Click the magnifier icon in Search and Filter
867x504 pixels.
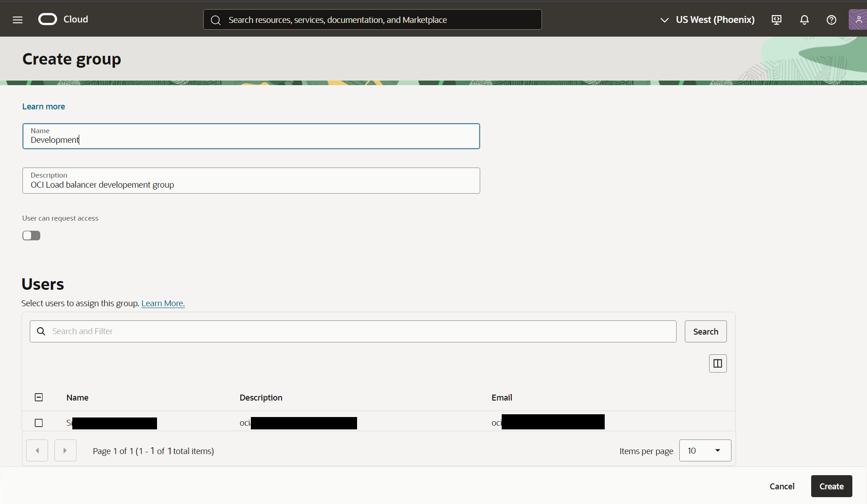[x=41, y=331]
